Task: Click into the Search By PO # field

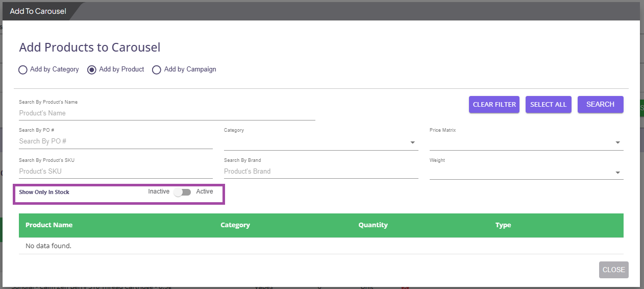Action: click(x=115, y=141)
